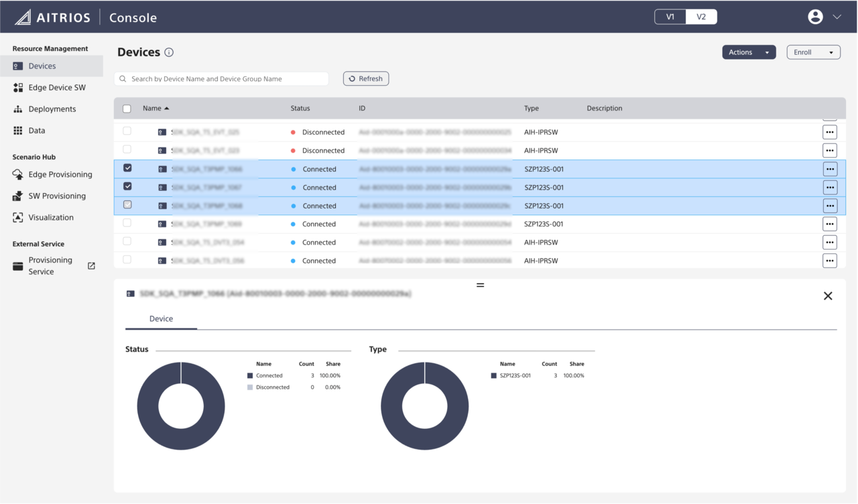Click the ID column header
The width and height of the screenshot is (858, 504).
(x=362, y=109)
